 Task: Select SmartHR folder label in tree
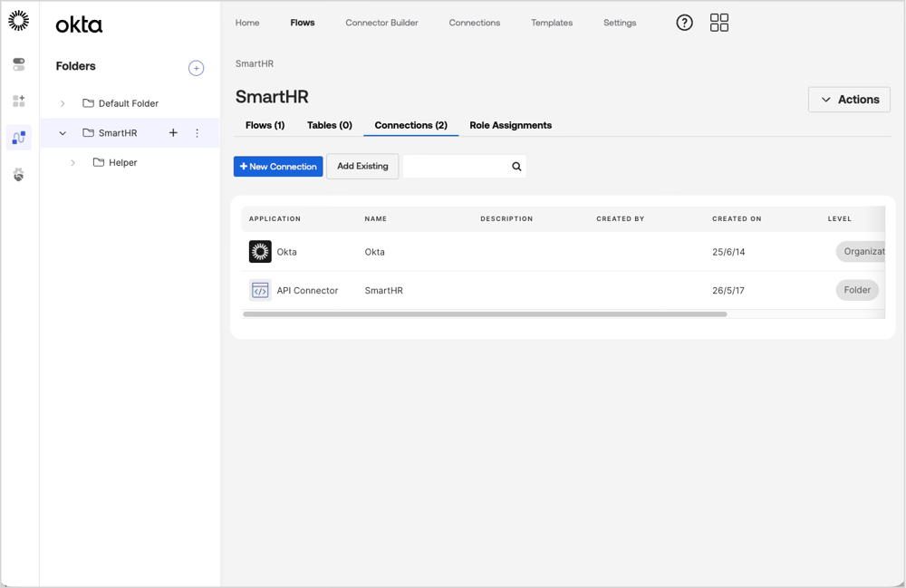pos(117,133)
